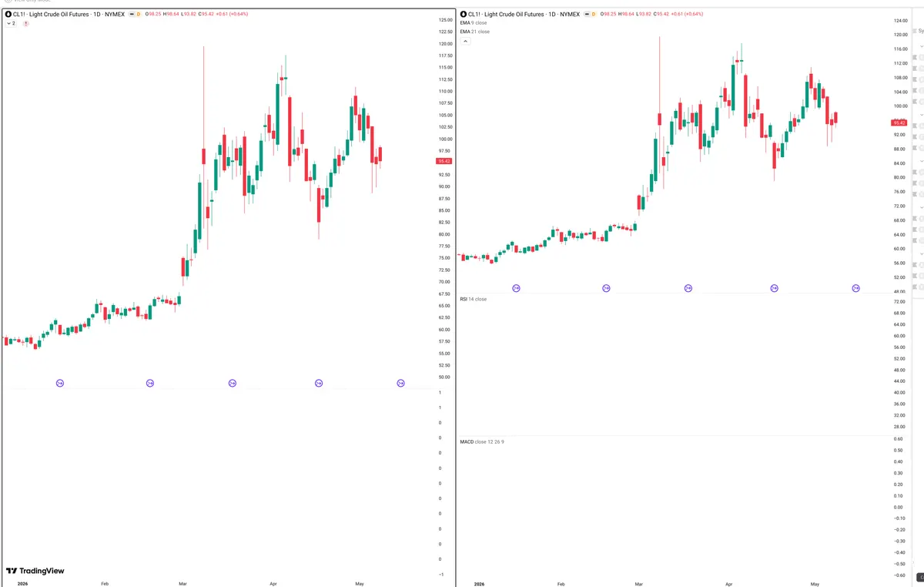The width and height of the screenshot is (924, 587).
Task: Click the −0.60 level on MACD scale
Action: coord(898,575)
